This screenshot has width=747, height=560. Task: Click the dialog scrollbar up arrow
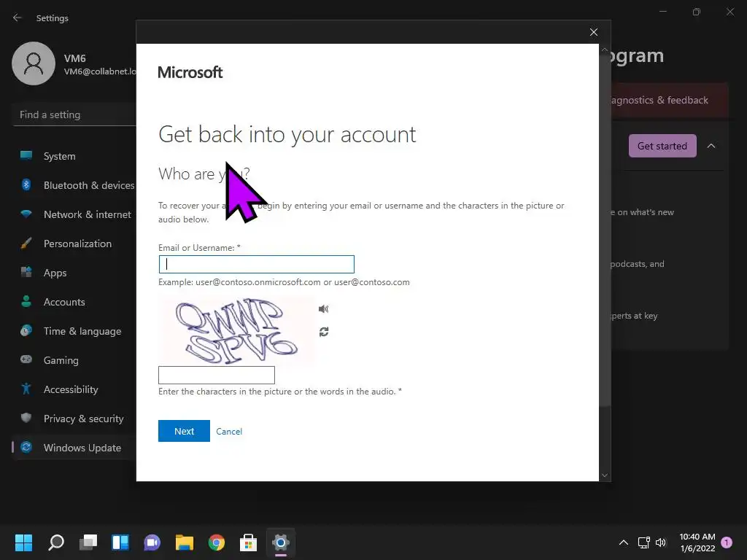tap(605, 50)
